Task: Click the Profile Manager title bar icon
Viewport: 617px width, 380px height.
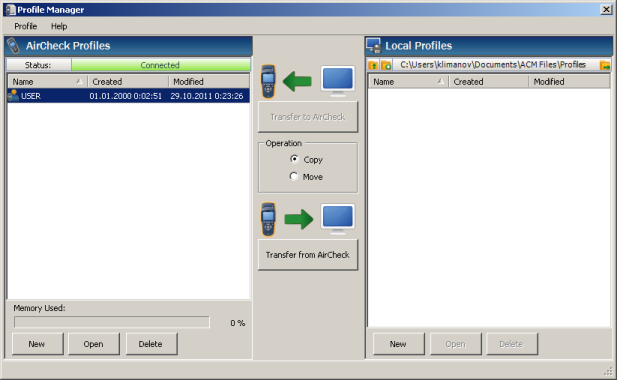Action: [x=11, y=10]
